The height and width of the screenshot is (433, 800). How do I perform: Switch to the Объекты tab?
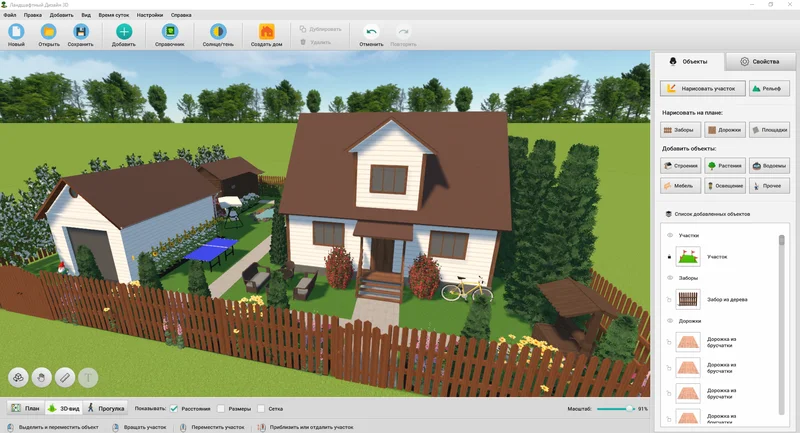click(689, 62)
